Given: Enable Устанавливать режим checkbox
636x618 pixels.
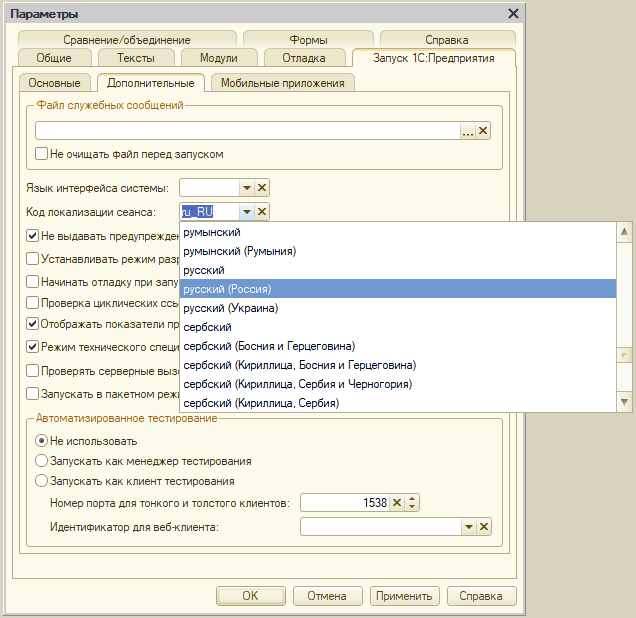Looking at the screenshot, I should (x=32, y=259).
